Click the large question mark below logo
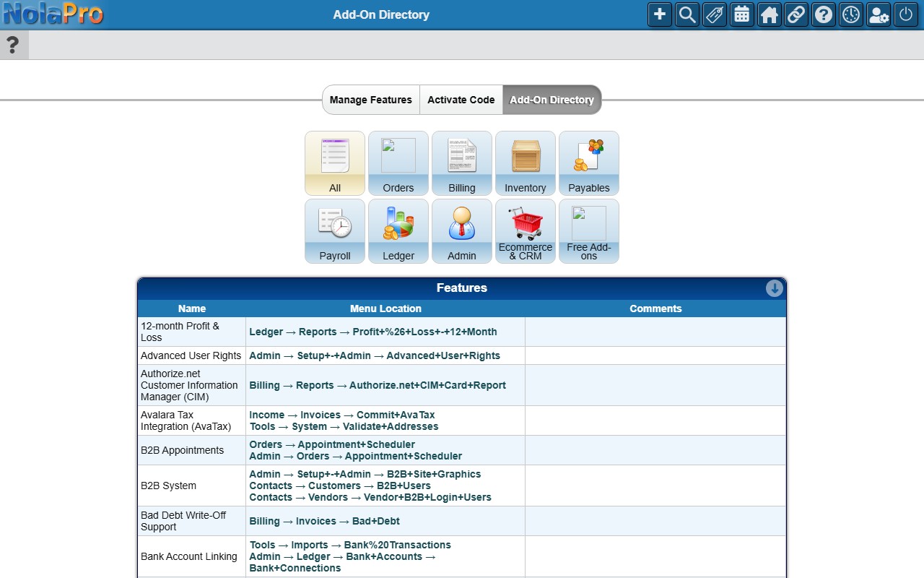This screenshot has width=924, height=578. [x=12, y=45]
